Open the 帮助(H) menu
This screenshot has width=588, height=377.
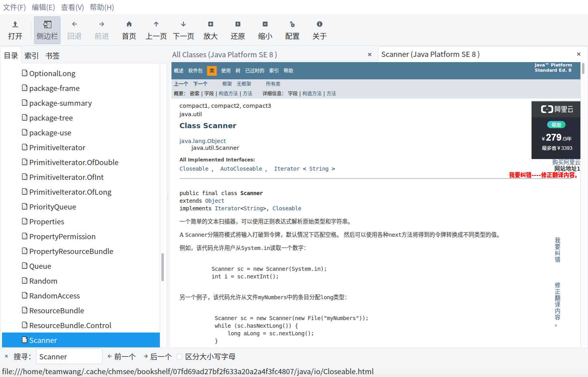[102, 7]
